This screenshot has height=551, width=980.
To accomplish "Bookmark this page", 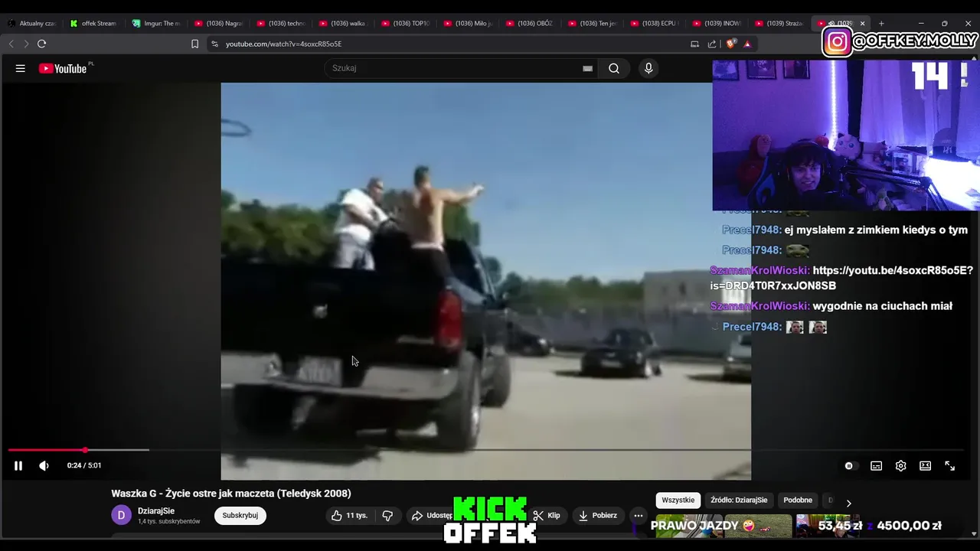I will [194, 44].
